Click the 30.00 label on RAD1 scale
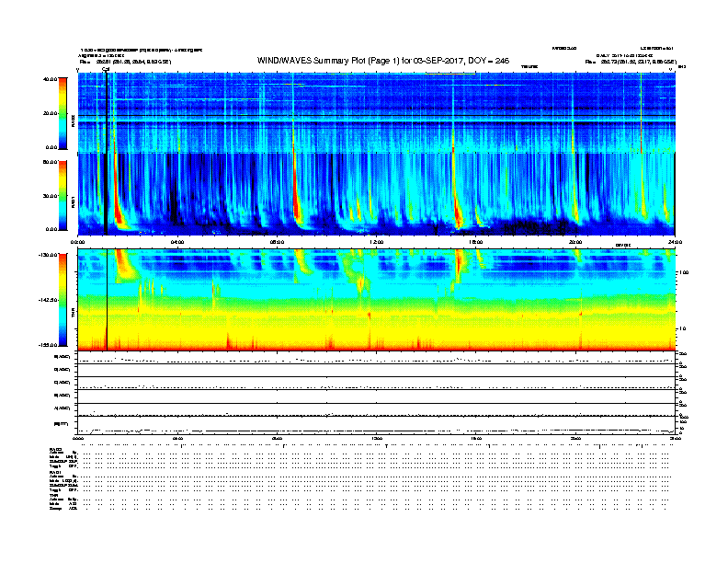The height and width of the screenshot is (563, 728). 50,196
